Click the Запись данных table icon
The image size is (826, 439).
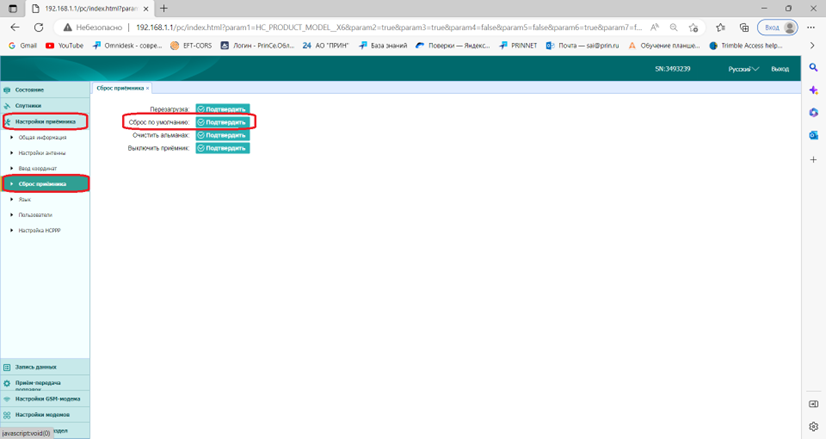pyautogui.click(x=7, y=367)
